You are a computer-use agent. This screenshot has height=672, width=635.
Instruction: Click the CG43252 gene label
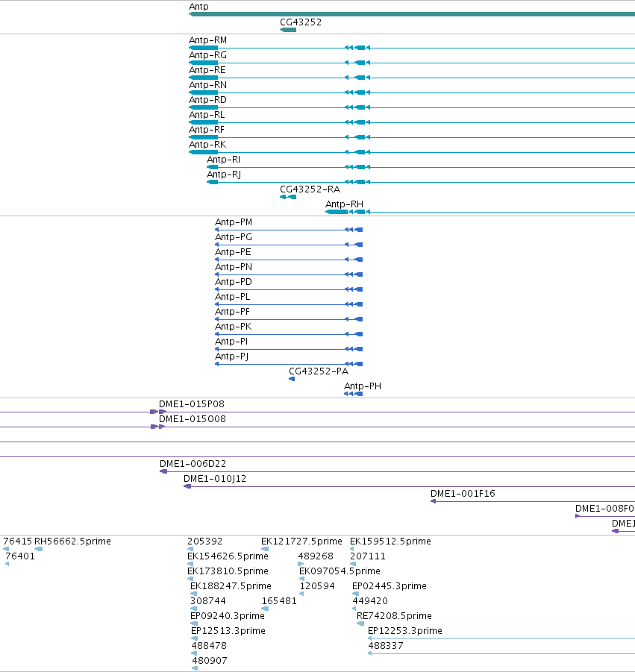(x=301, y=22)
